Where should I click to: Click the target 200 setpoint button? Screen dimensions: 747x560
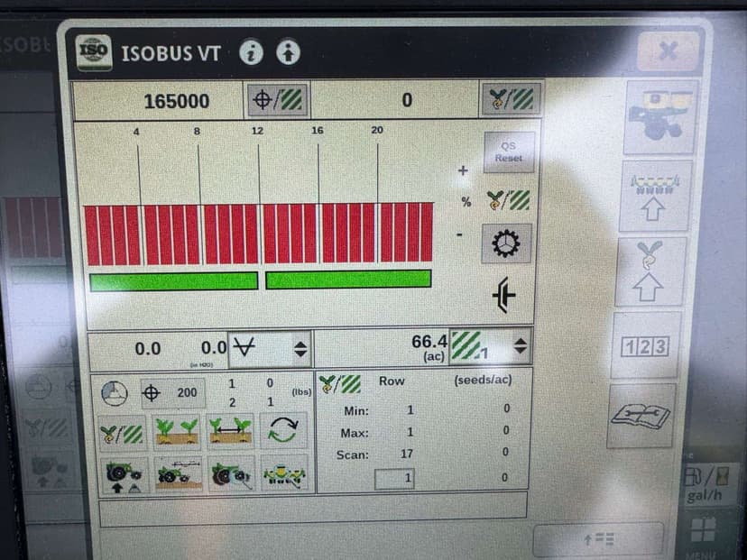tap(171, 392)
